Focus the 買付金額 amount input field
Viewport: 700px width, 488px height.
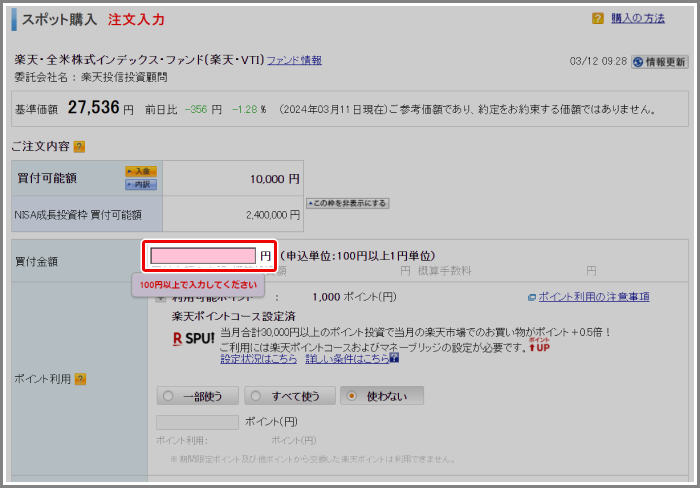[203, 256]
